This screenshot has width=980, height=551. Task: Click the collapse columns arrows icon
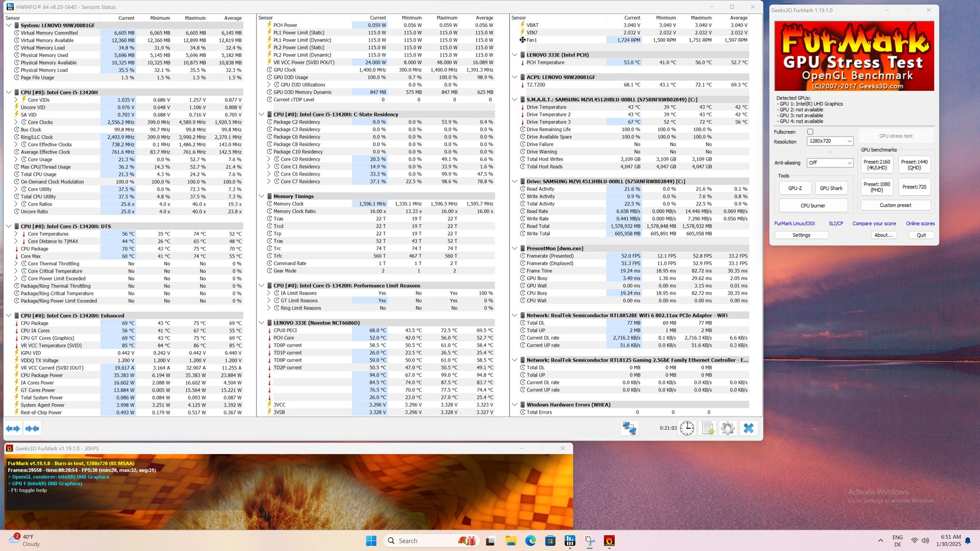point(32,429)
